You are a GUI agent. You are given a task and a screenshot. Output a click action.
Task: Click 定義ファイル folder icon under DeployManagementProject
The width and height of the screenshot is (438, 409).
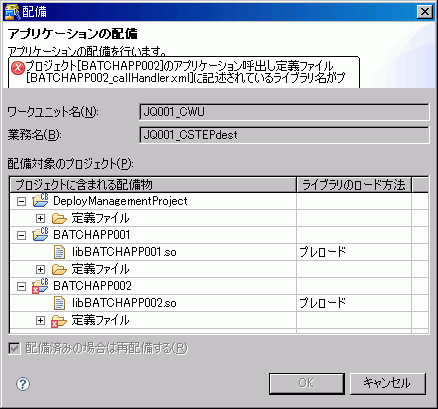click(59, 219)
